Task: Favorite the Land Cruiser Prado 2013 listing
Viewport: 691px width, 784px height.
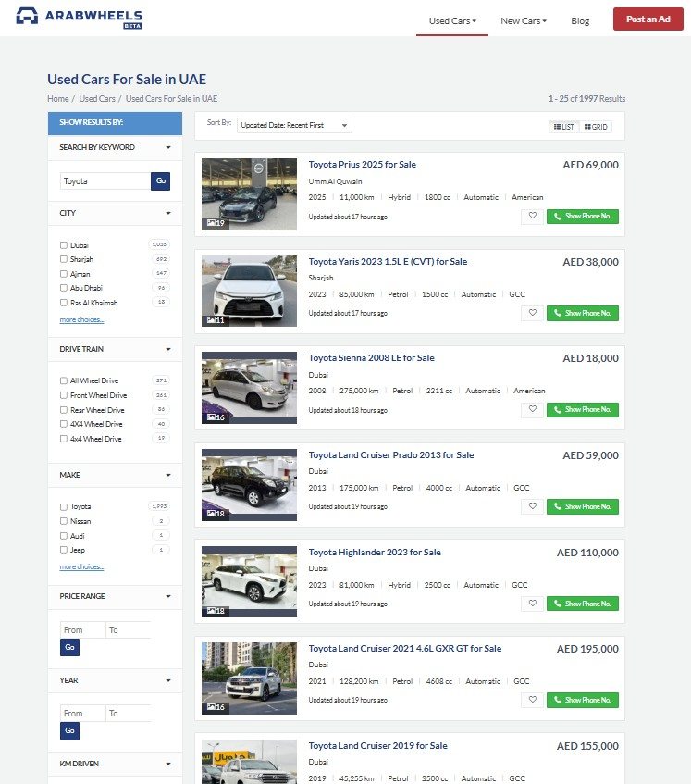Action: [x=532, y=506]
